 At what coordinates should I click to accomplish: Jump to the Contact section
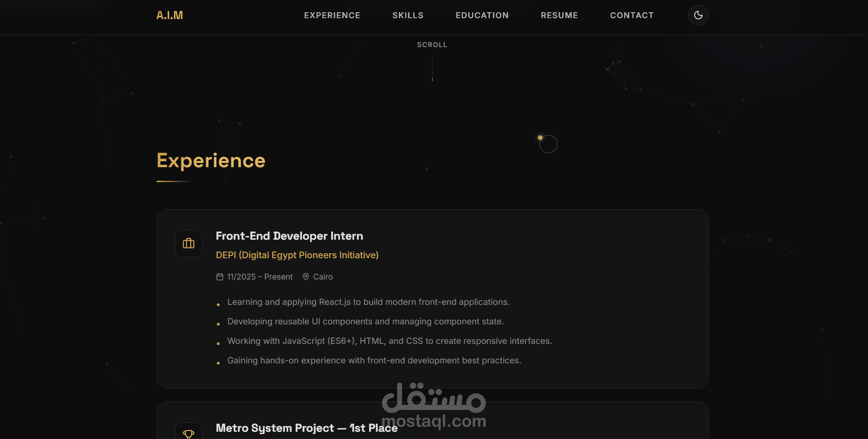(632, 15)
